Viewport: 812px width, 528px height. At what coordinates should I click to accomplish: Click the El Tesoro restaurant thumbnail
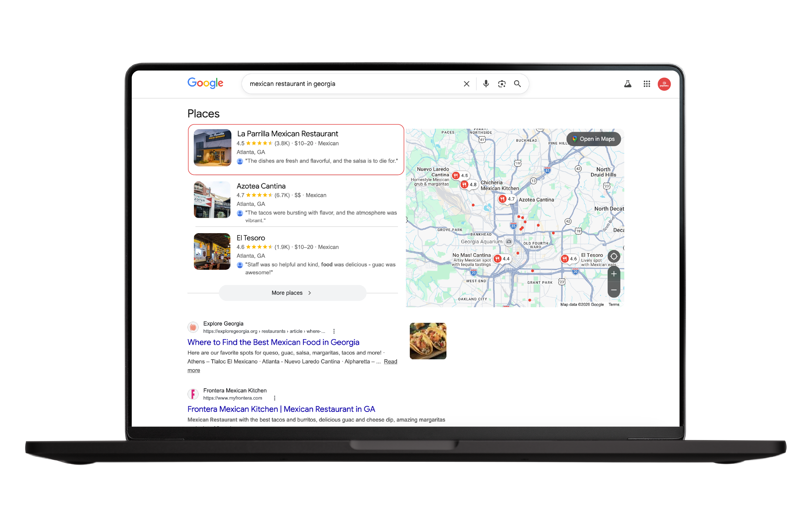(212, 251)
